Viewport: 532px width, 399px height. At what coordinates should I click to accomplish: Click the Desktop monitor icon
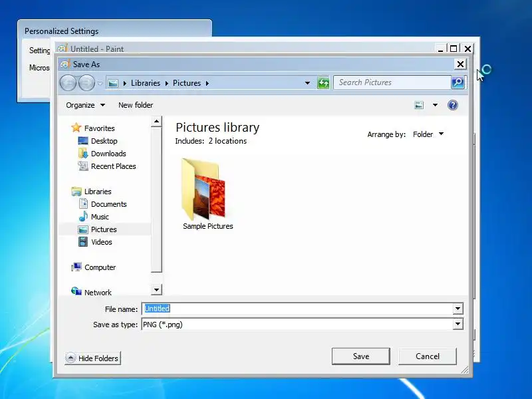pos(83,141)
